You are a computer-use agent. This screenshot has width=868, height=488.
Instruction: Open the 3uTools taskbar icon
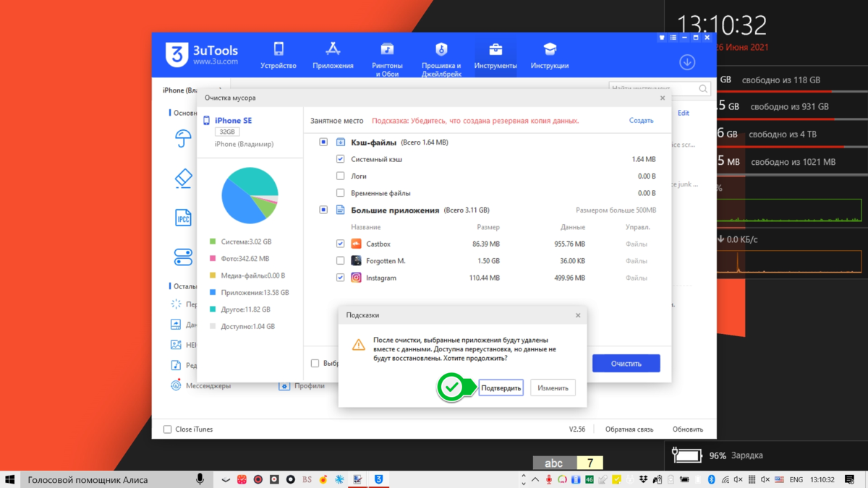(378, 479)
